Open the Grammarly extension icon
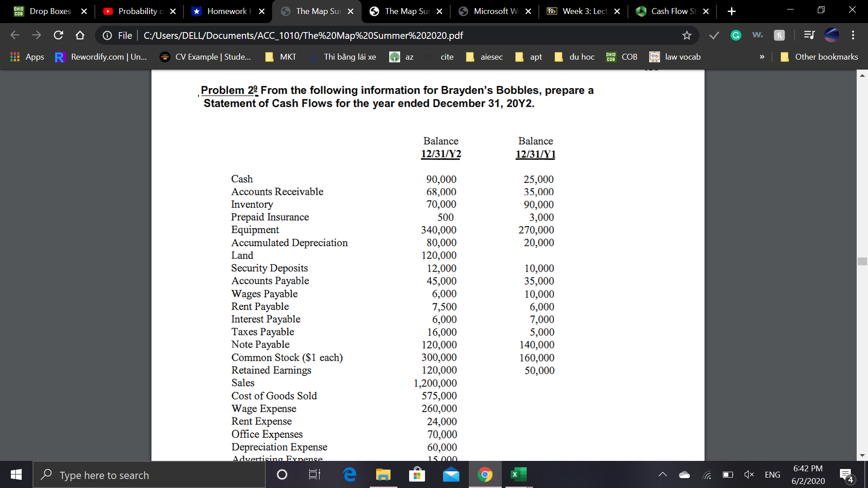 736,35
